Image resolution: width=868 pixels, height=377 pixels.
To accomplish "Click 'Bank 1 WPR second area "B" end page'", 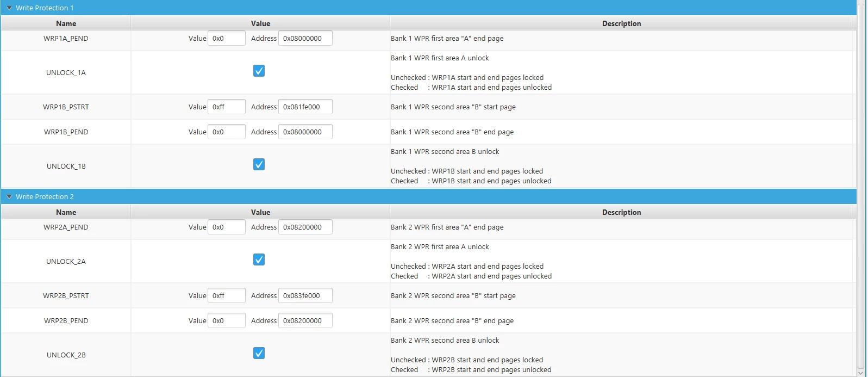I will coord(452,132).
